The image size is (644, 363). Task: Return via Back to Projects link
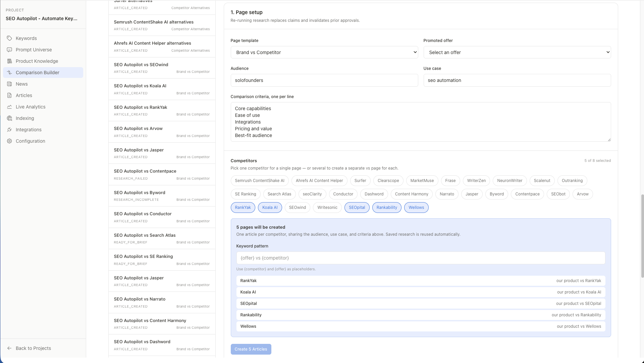coord(33,348)
